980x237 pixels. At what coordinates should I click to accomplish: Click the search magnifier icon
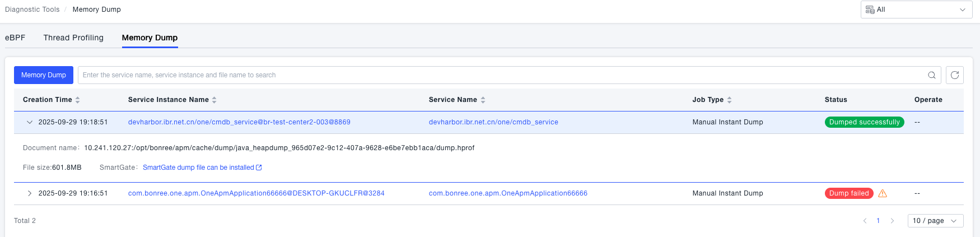pyautogui.click(x=932, y=75)
